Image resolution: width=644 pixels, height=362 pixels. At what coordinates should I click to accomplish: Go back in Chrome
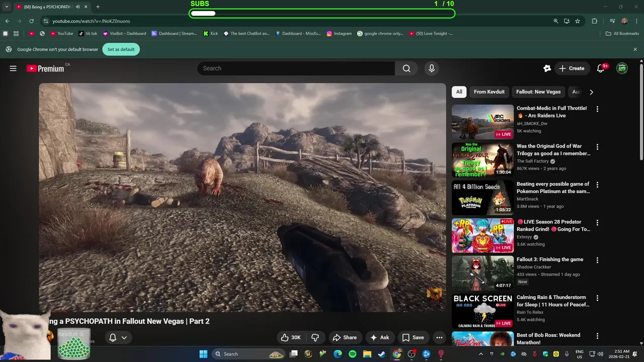7,21
